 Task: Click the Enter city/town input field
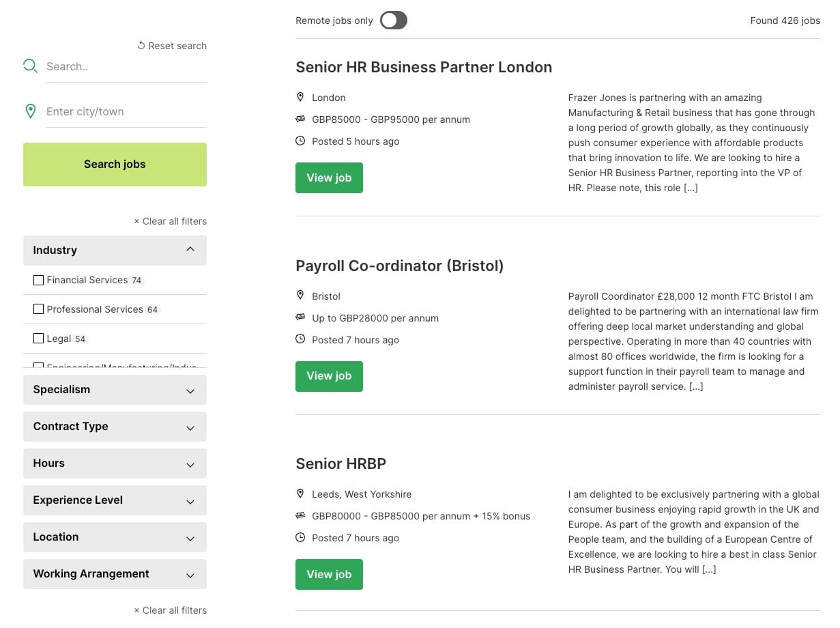[x=126, y=111]
